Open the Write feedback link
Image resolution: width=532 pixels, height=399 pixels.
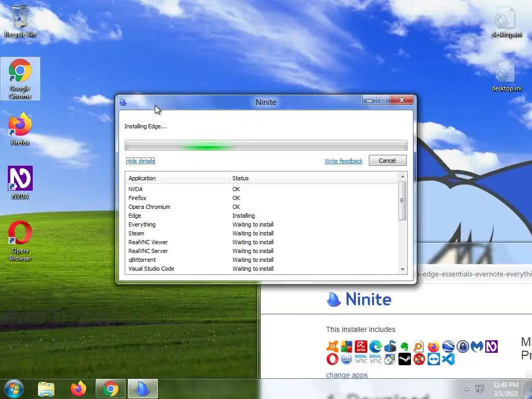(x=343, y=161)
